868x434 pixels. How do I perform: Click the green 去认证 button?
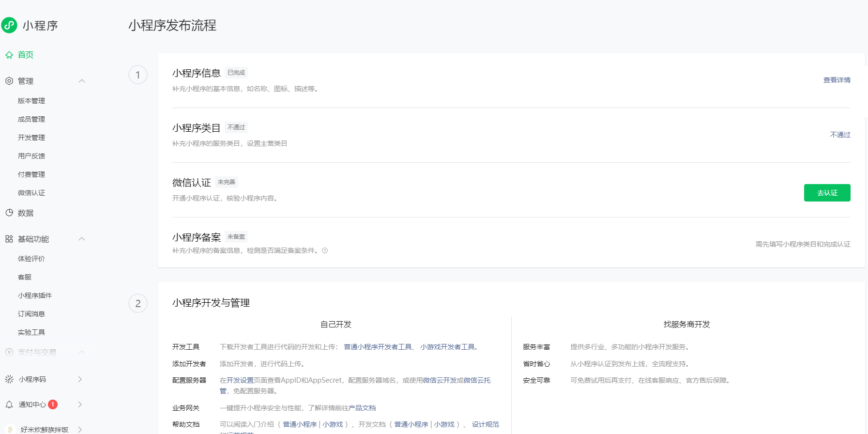827,193
